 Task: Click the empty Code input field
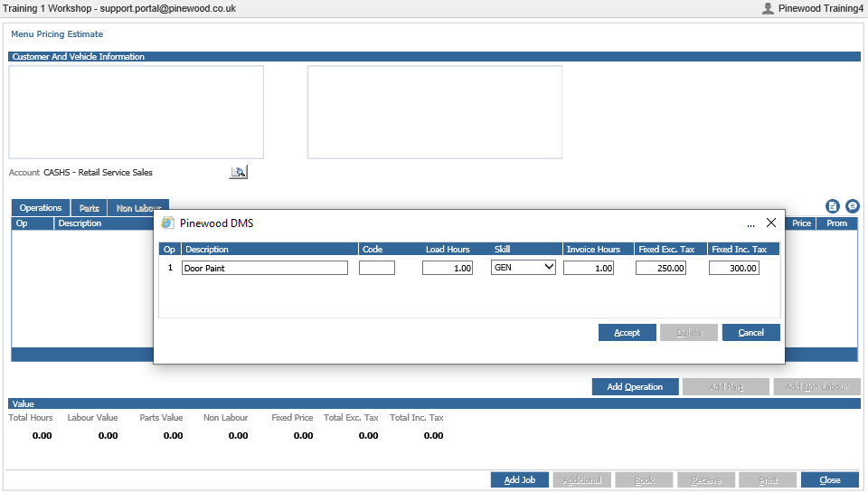377,268
